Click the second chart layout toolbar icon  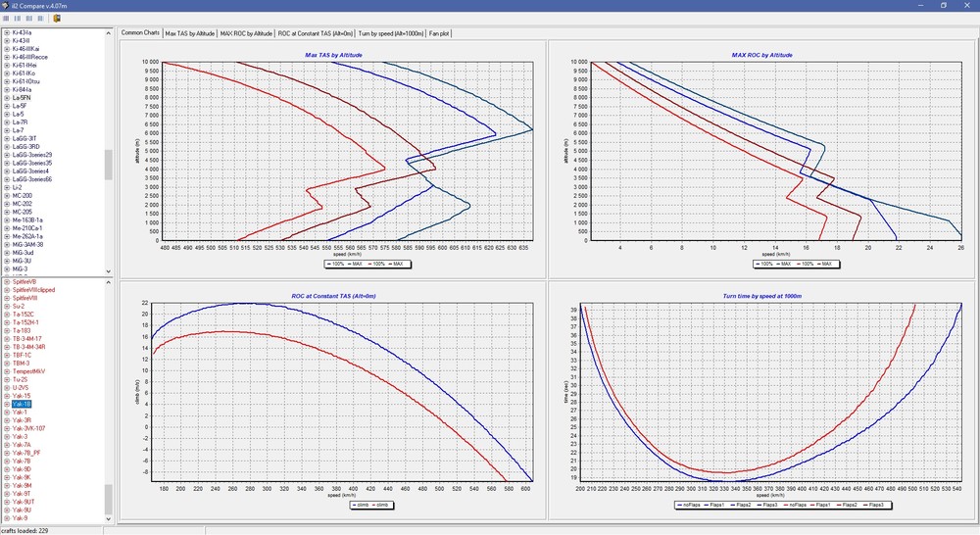click(x=18, y=19)
